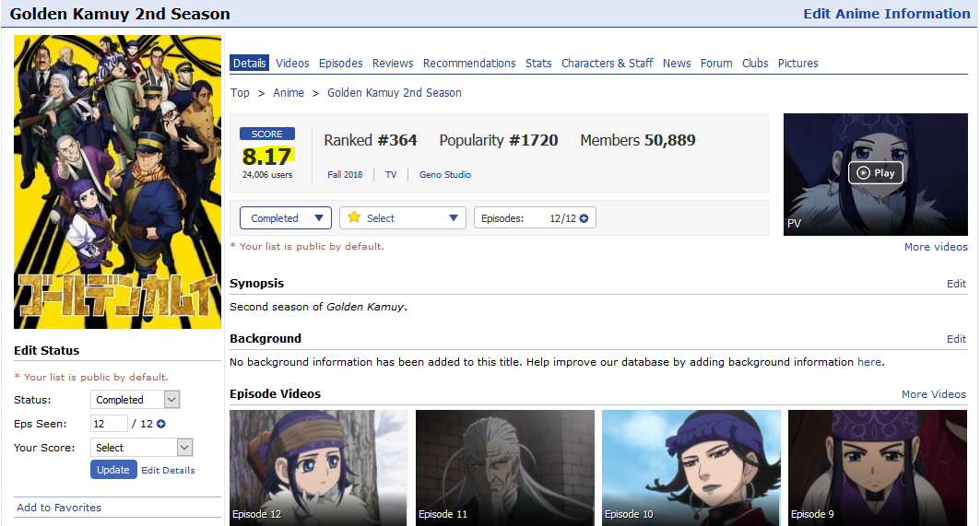
Task: Play the PV trailer video
Action: click(x=875, y=173)
